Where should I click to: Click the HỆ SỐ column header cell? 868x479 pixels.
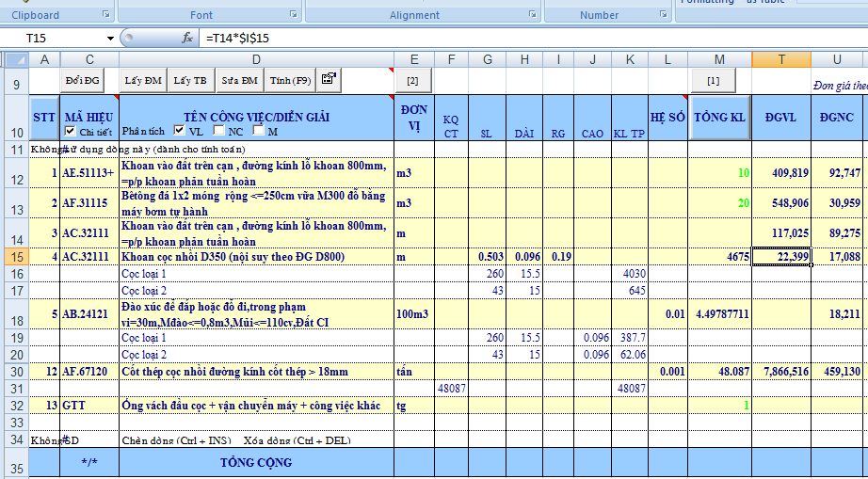click(667, 118)
